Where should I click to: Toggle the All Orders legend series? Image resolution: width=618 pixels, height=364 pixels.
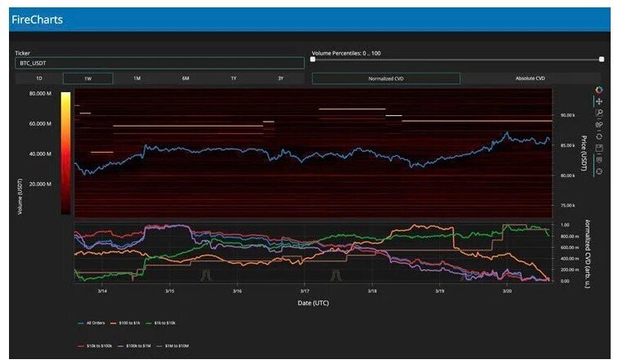pos(91,323)
